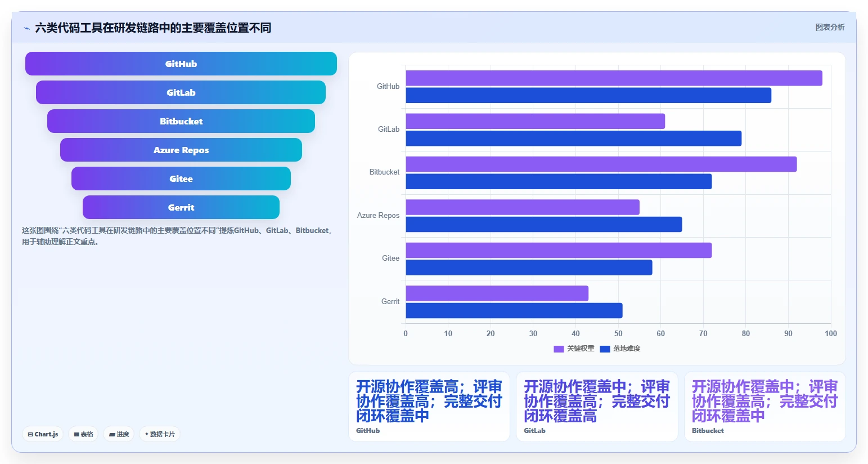The height and width of the screenshot is (464, 868).
Task: Click the Gitee purple 关键权重 bar
Action: click(x=559, y=250)
